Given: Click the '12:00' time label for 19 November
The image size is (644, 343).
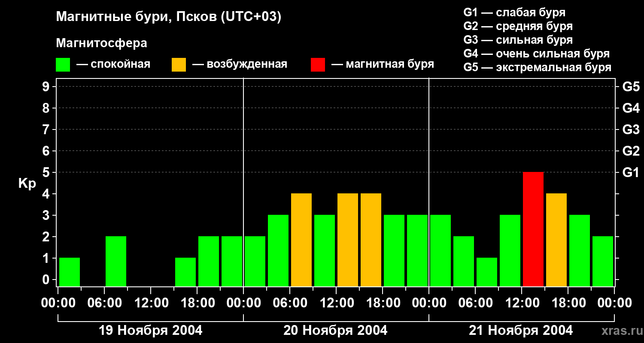Looking at the screenshot, I should tap(151, 303).
